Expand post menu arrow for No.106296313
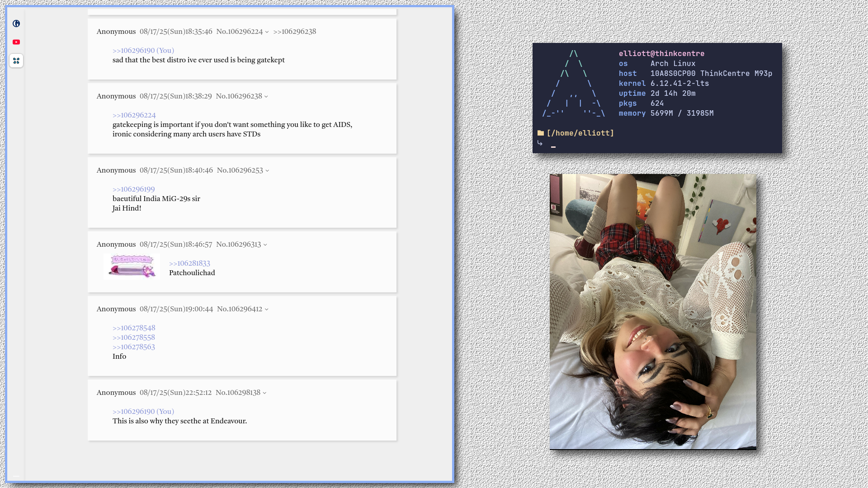Viewport: 868px width, 488px height. coord(265,245)
